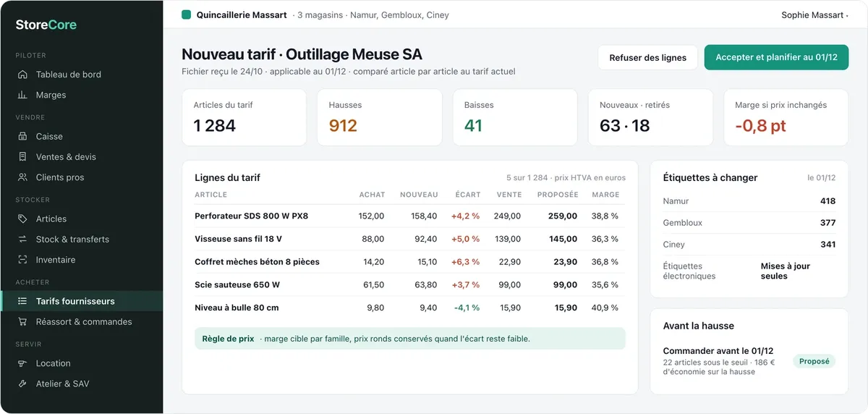This screenshot has width=868, height=414.
Task: Select Tarifs fournisseurs menu item
Action: [x=81, y=301]
